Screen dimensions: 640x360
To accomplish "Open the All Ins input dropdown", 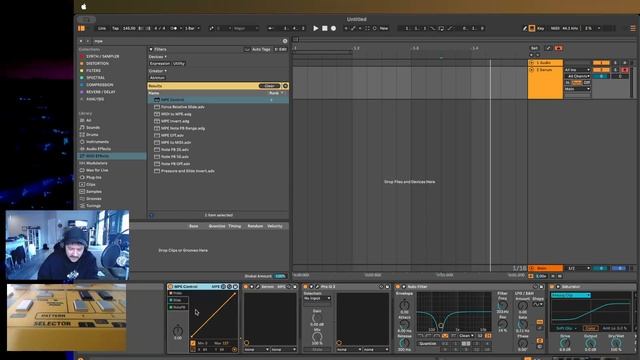I will click(577, 70).
